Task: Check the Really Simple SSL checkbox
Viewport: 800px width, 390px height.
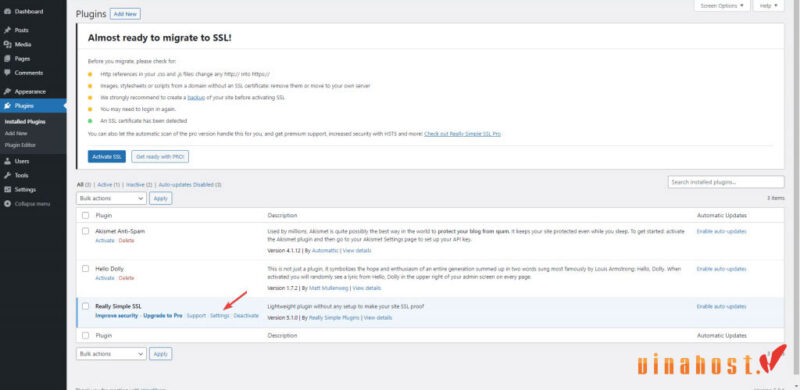Action: coord(85,306)
